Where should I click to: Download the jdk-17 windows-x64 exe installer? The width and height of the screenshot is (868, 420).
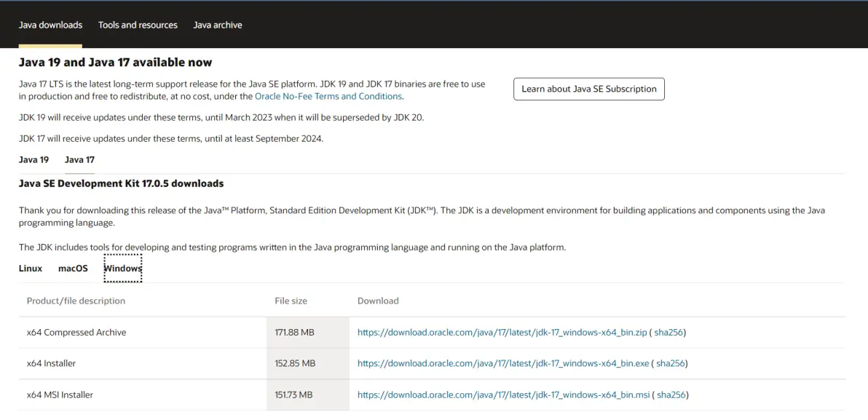click(503, 363)
